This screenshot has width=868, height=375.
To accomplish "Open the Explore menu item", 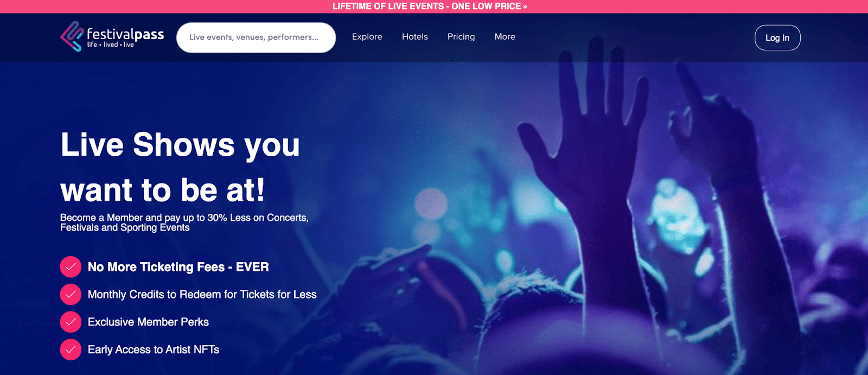I will [367, 37].
